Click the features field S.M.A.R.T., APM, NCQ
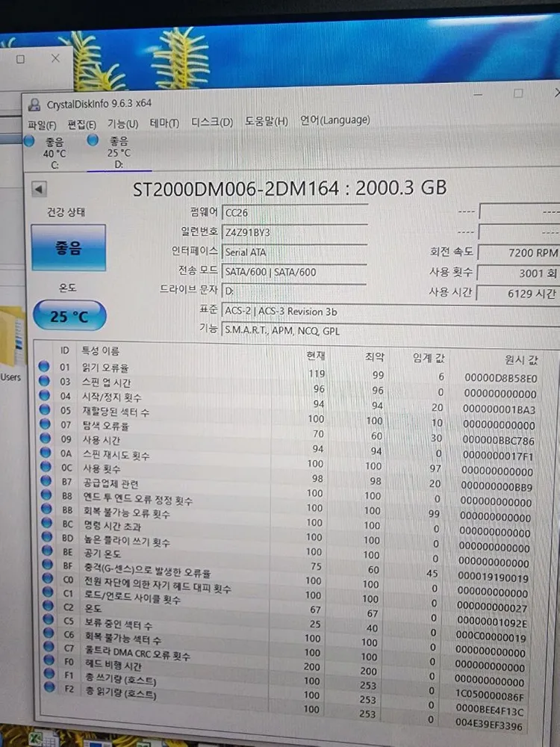 (391, 331)
